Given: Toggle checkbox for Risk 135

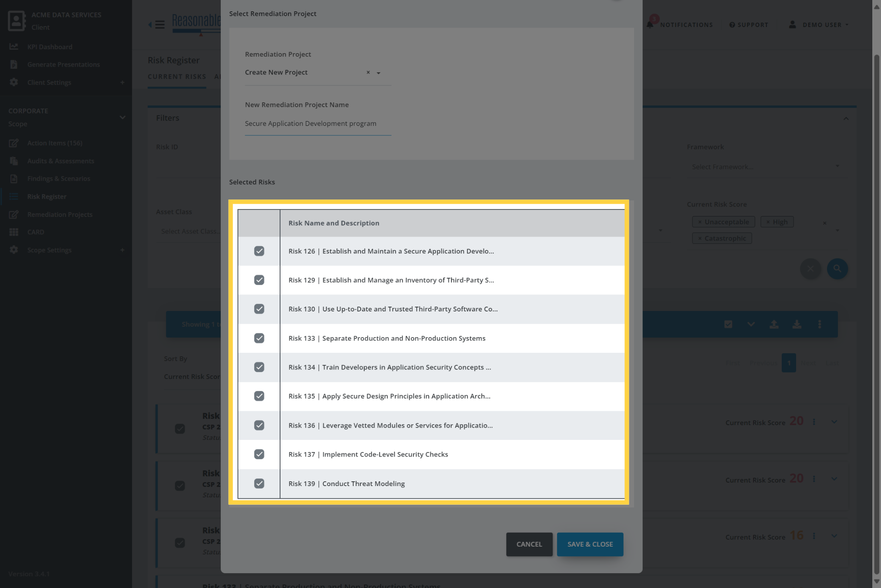Looking at the screenshot, I should click(259, 396).
